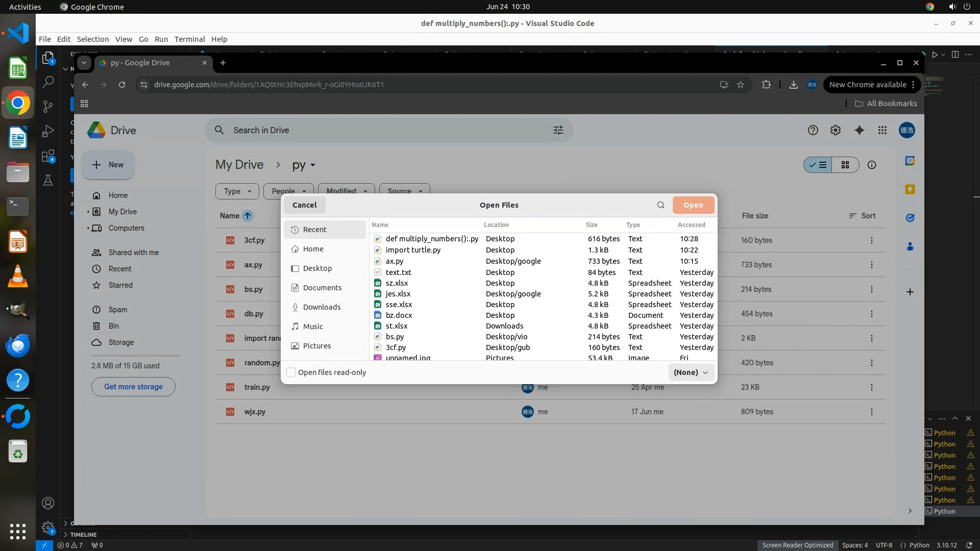The width and height of the screenshot is (980, 551).
Task: Show the Drive details info panel
Action: (x=872, y=165)
